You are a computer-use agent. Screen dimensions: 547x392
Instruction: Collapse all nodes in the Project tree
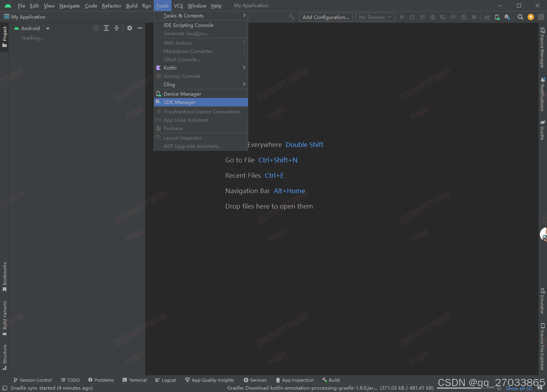[116, 28]
